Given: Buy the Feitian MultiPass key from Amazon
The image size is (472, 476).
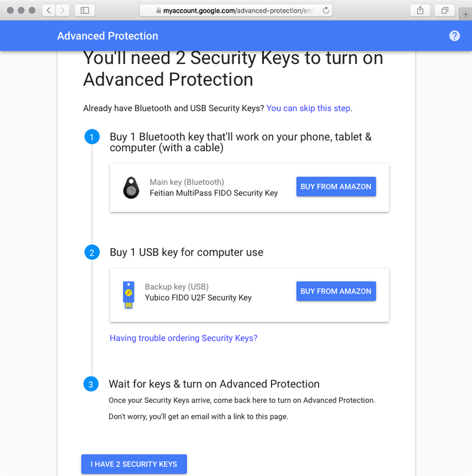Looking at the screenshot, I should (336, 187).
